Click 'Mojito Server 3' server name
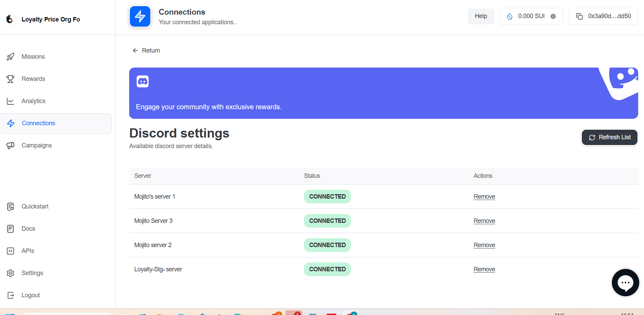The height and width of the screenshot is (315, 644). coord(153,221)
